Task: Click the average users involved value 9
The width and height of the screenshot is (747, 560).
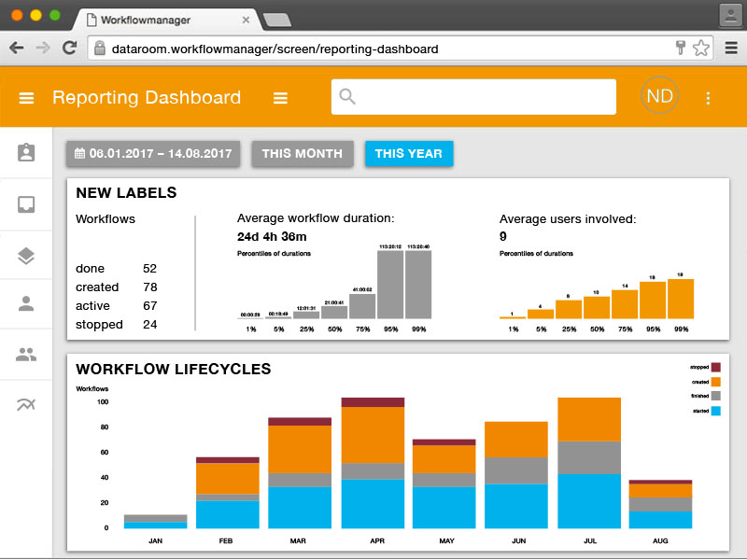Action: pyautogui.click(x=503, y=236)
